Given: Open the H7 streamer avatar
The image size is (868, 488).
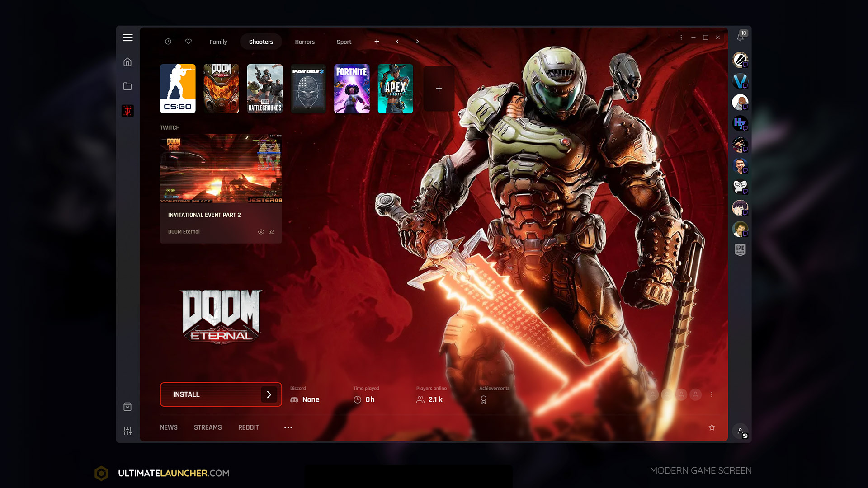Looking at the screenshot, I should [740, 123].
